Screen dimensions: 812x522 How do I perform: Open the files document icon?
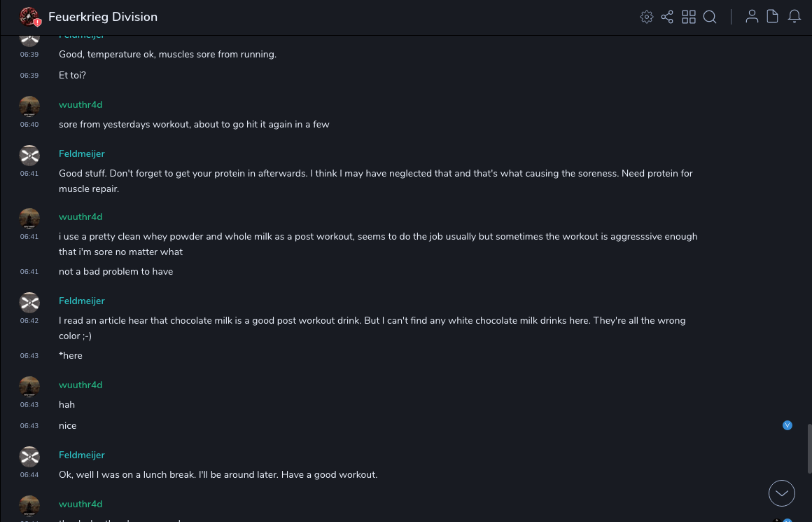point(773,17)
